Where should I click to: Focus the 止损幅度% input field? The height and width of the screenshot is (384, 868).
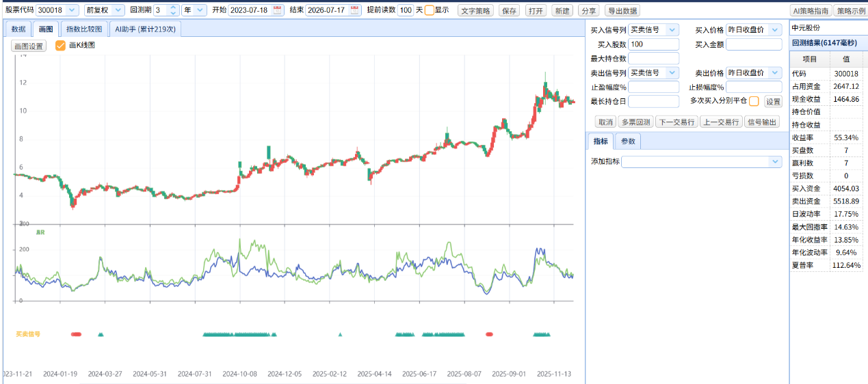tap(754, 87)
